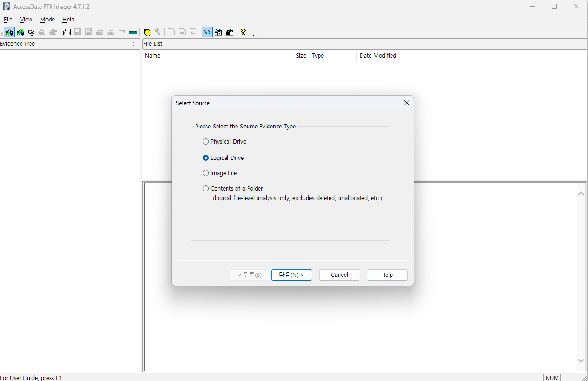Click the Create Custom Content Image icon
Screen dimensions: 588x381
tap(110, 32)
